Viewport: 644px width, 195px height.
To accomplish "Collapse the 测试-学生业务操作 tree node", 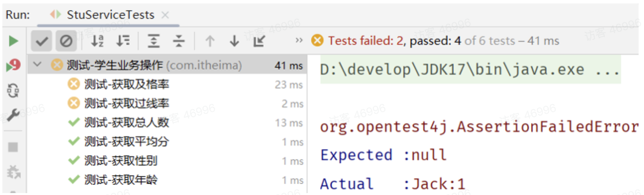I will (38, 64).
